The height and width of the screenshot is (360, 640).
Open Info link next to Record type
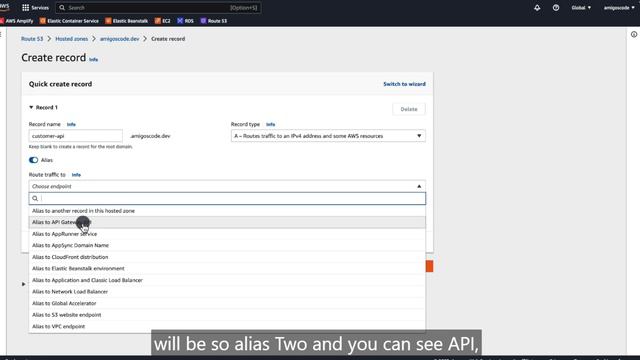(270, 124)
